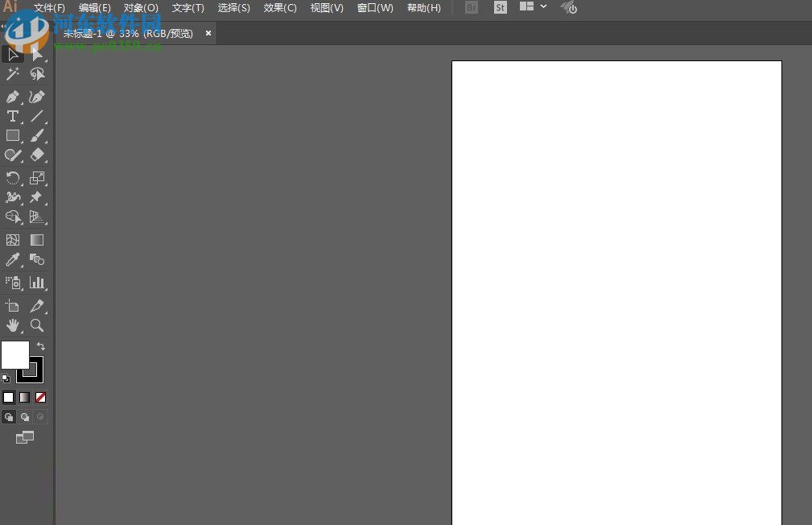This screenshot has height=525, width=812.
Task: Select the Column Graph tool
Action: [37, 283]
